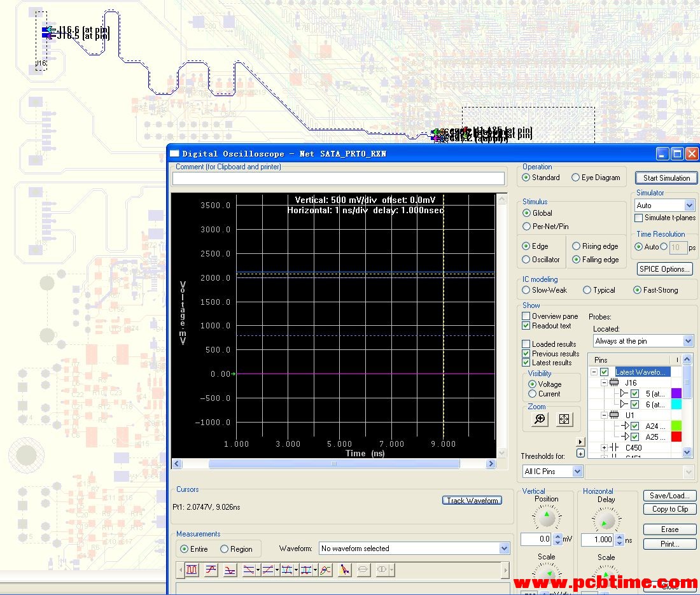Select the pulse waveform measurement icon
Screen dimensions: 700x595
[192, 570]
